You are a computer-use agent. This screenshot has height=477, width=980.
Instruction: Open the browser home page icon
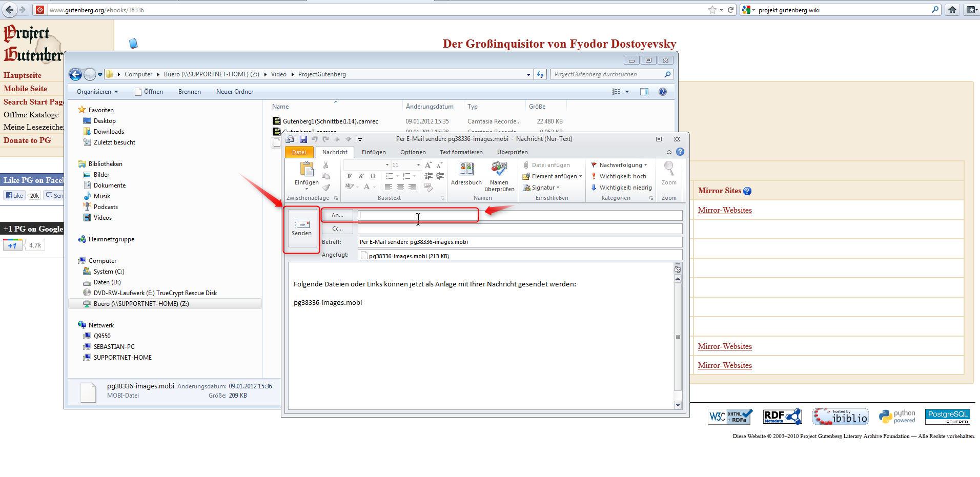tap(952, 10)
